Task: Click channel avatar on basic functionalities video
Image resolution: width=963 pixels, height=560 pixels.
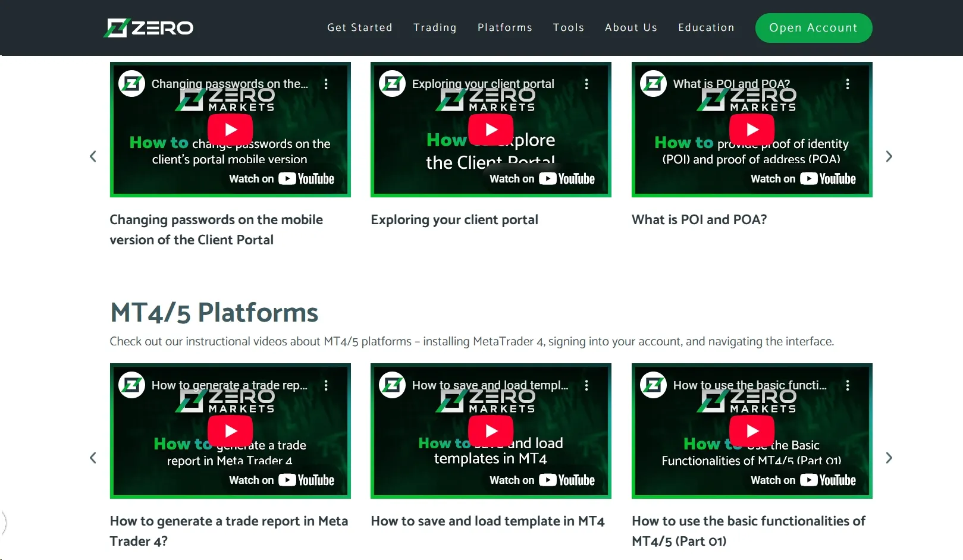Action: (x=654, y=385)
